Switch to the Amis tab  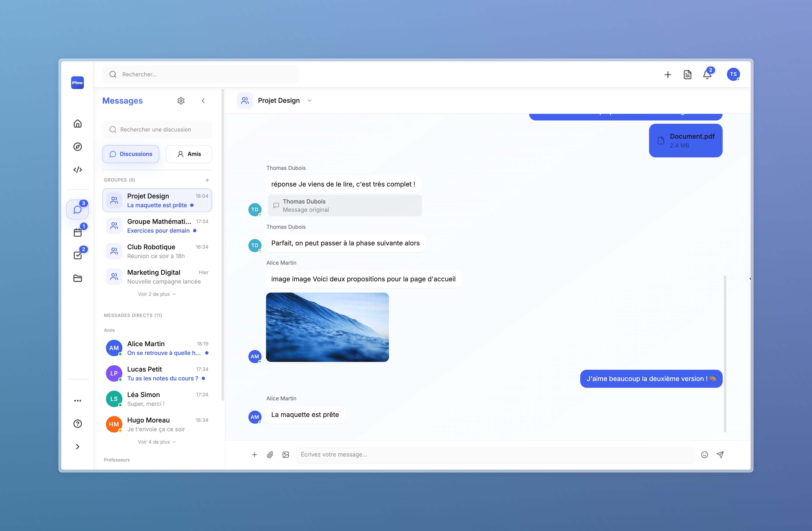coord(189,154)
